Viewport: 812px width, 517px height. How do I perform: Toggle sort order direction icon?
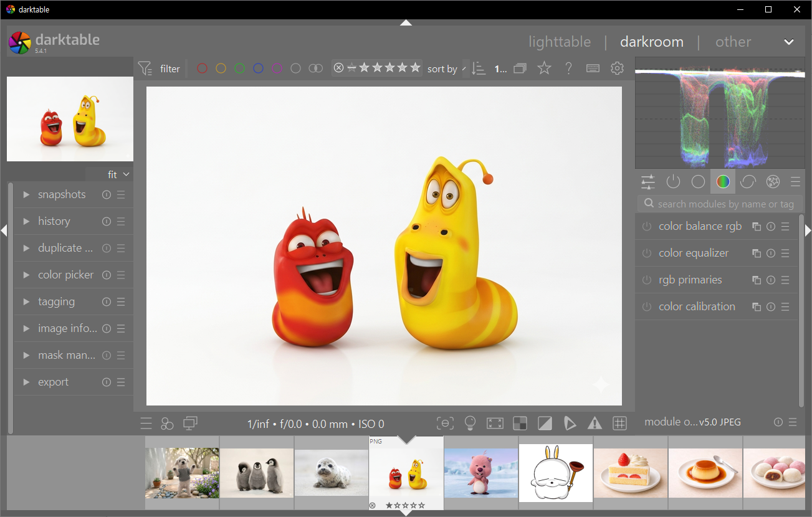(479, 69)
